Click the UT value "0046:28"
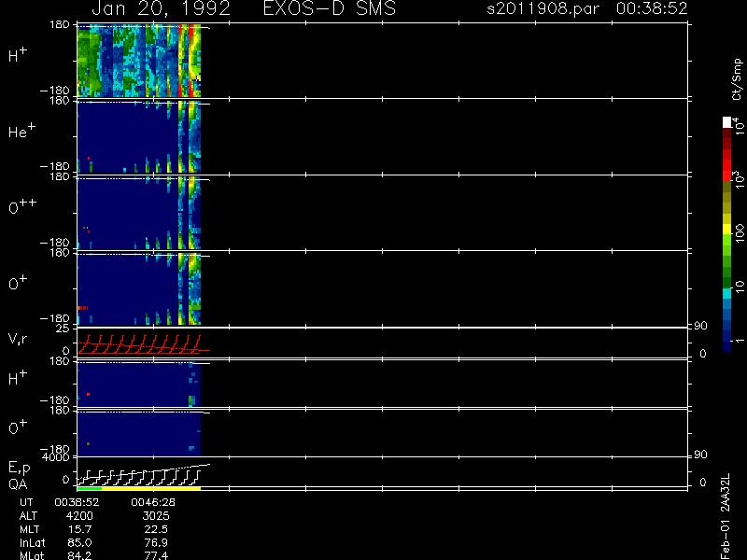Viewport: 747px width, 560px height. [x=153, y=502]
